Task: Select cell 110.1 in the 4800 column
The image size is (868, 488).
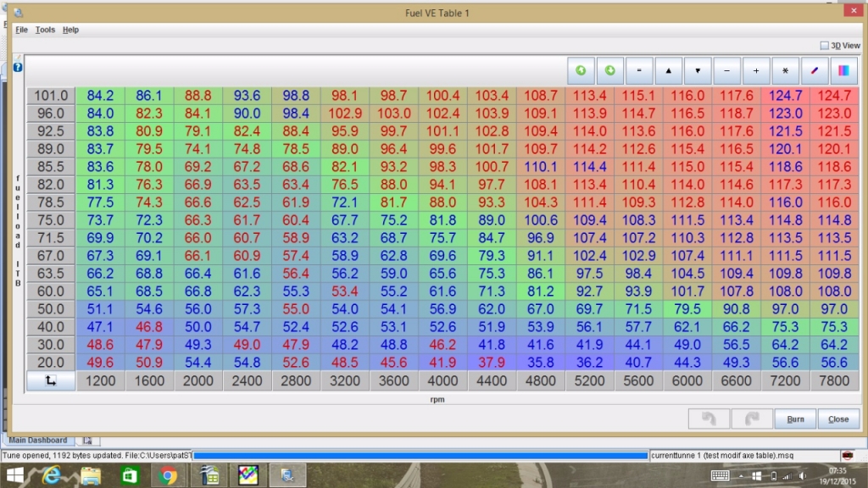Action: pos(541,167)
